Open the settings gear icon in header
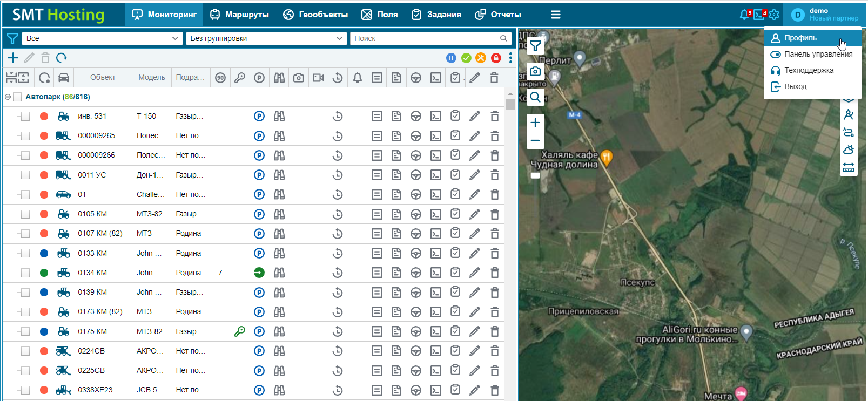 (774, 15)
